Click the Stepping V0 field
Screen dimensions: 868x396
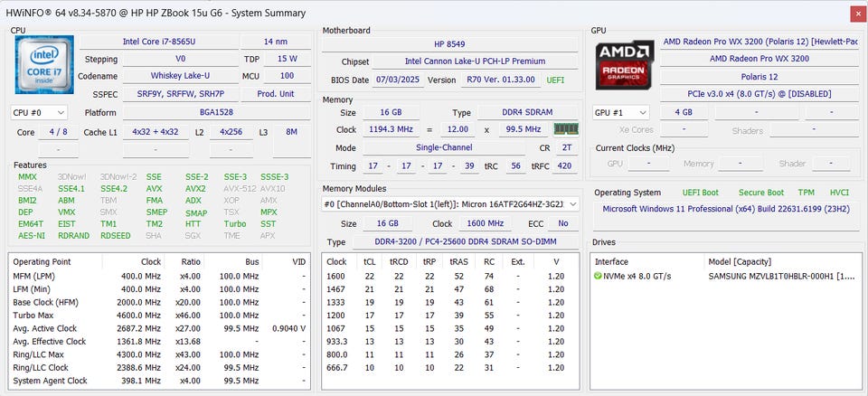point(180,59)
